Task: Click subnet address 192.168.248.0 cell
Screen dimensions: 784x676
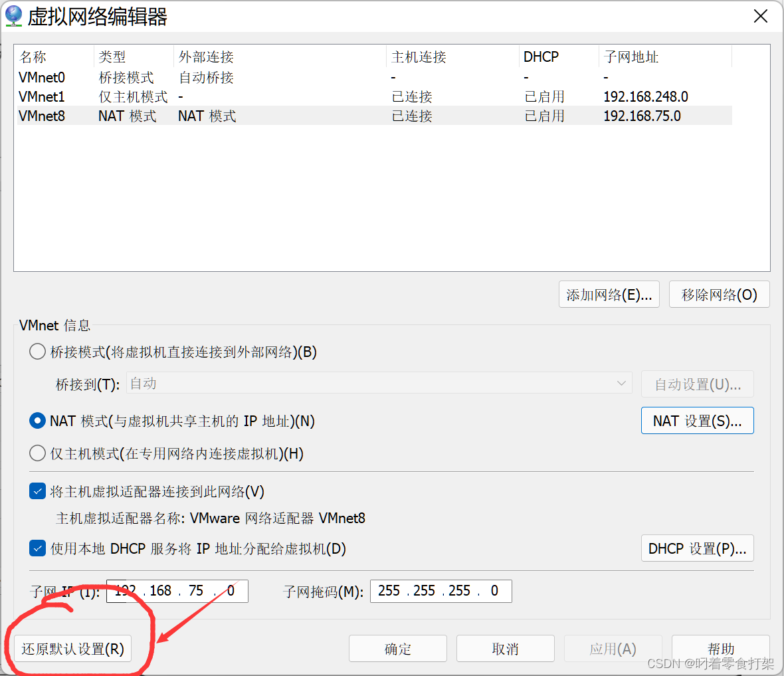Action: tap(646, 96)
